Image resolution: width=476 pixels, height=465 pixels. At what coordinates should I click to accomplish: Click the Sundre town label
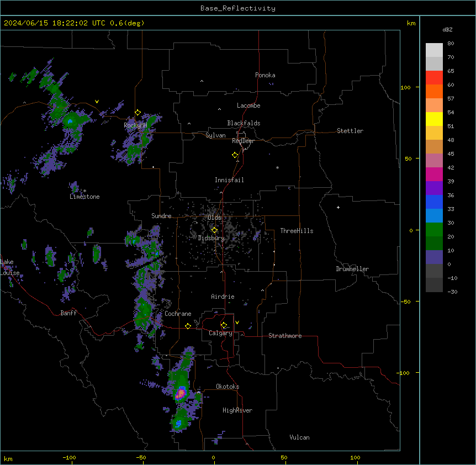[x=161, y=216]
